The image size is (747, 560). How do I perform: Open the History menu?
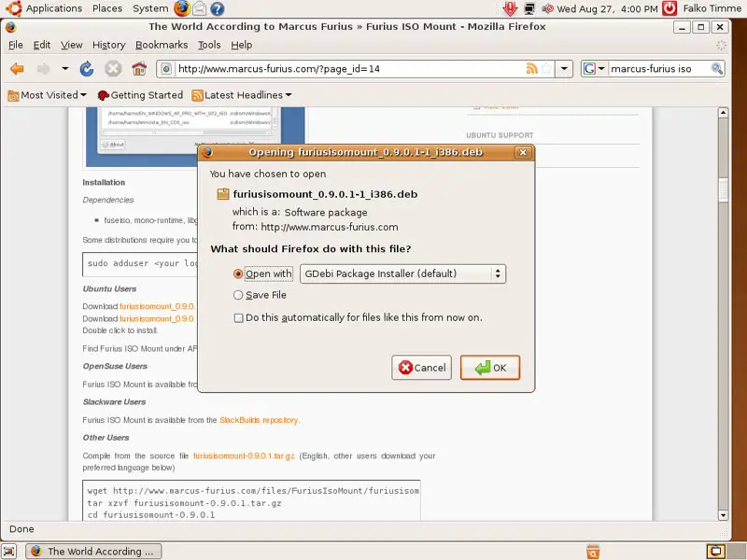tap(108, 45)
